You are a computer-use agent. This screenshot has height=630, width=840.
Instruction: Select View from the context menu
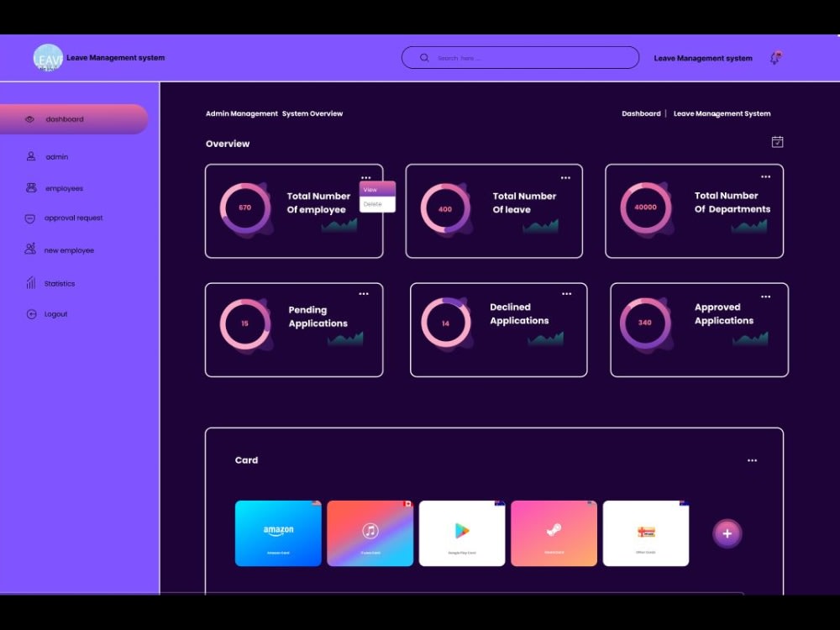click(377, 190)
